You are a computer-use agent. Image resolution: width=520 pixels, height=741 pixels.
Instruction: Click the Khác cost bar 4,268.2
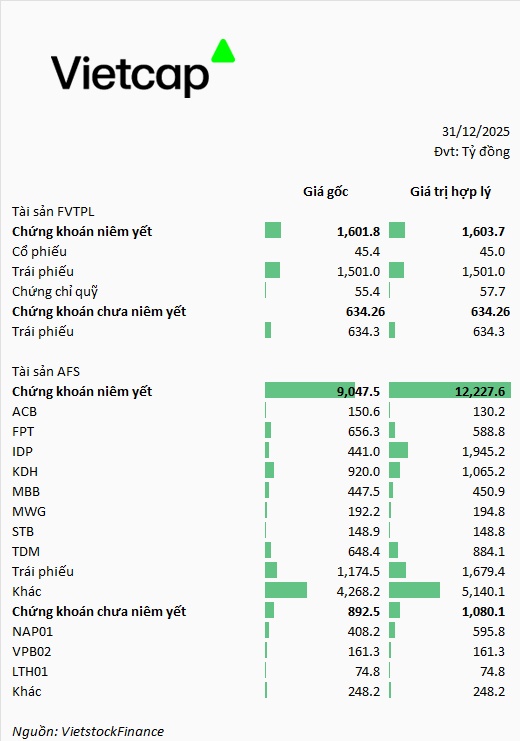[286, 590]
